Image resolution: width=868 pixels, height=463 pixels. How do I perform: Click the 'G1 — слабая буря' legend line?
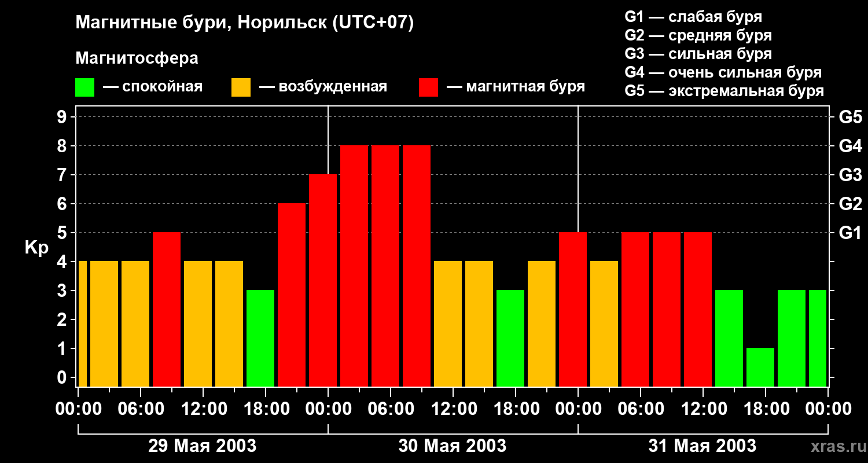tap(693, 17)
